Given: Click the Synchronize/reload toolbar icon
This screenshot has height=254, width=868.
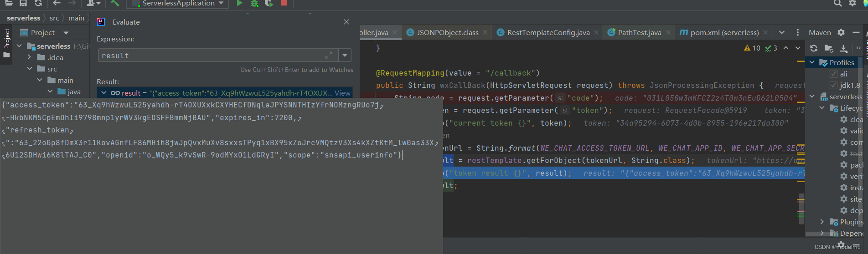Looking at the screenshot, I should pos(38,3).
